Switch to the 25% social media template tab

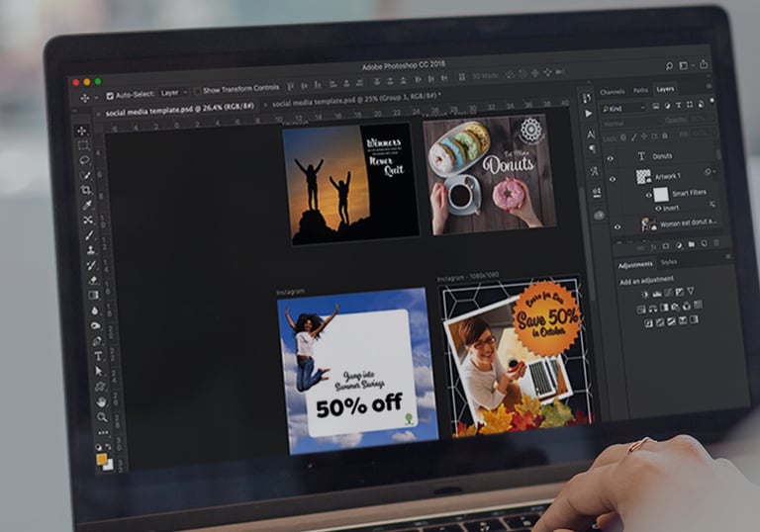(x=355, y=99)
